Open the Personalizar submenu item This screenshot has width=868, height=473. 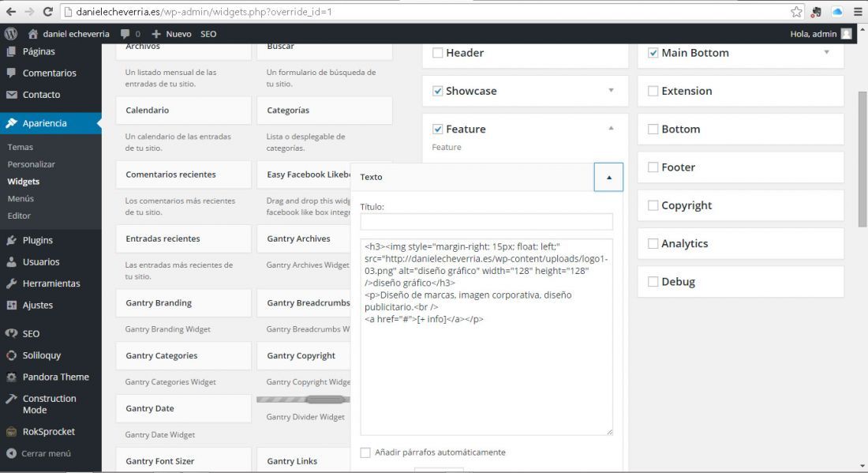31,164
